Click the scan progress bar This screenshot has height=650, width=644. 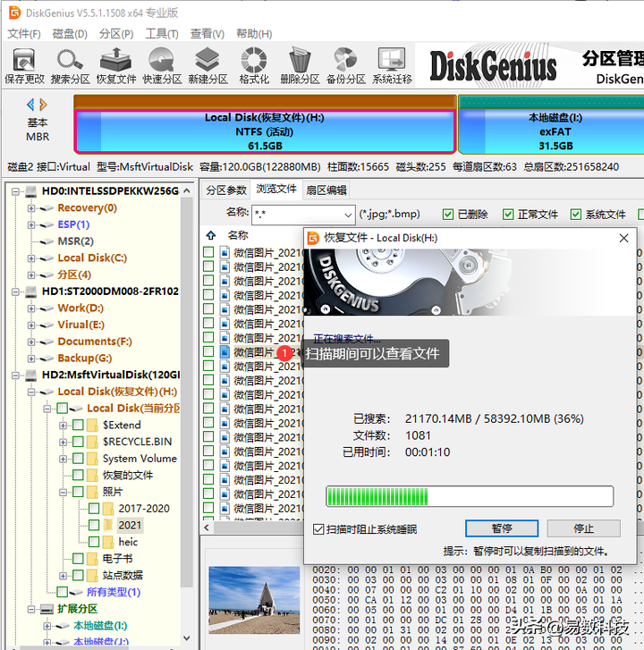pyautogui.click(x=470, y=496)
